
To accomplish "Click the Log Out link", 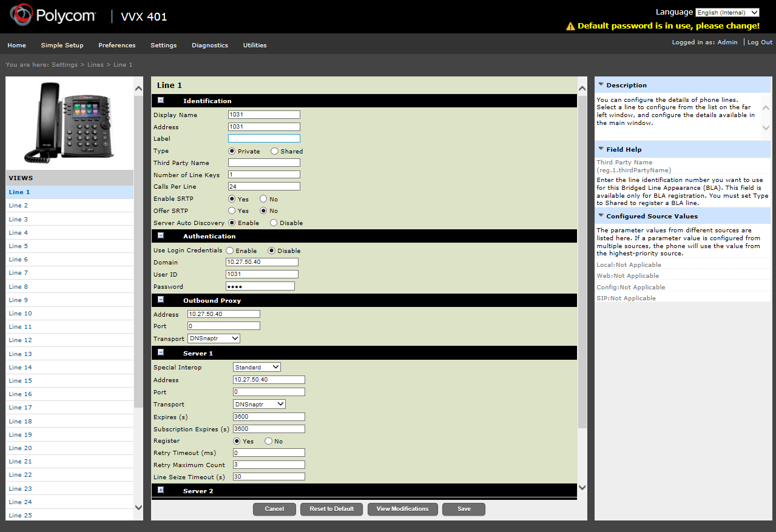I will pyautogui.click(x=760, y=42).
